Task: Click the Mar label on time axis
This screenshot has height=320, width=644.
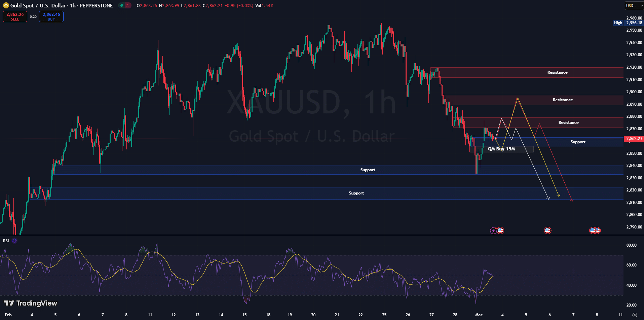Action: [x=479, y=315]
